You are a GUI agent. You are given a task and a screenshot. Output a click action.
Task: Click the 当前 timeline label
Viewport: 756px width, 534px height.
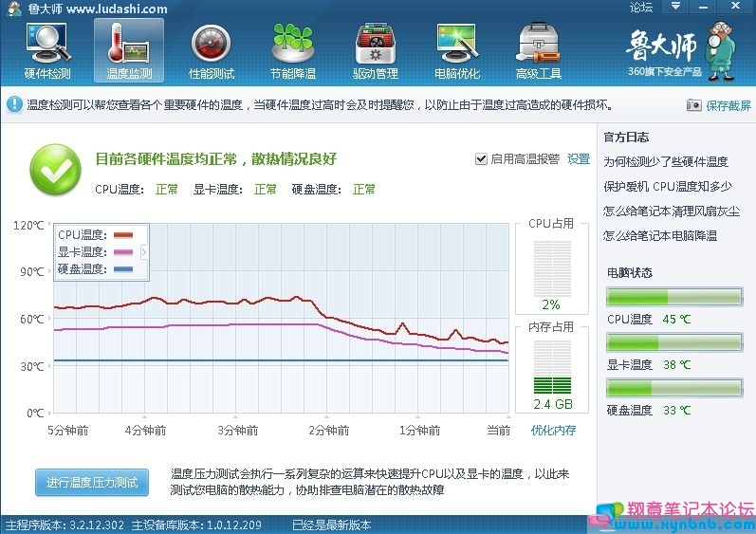(x=499, y=430)
